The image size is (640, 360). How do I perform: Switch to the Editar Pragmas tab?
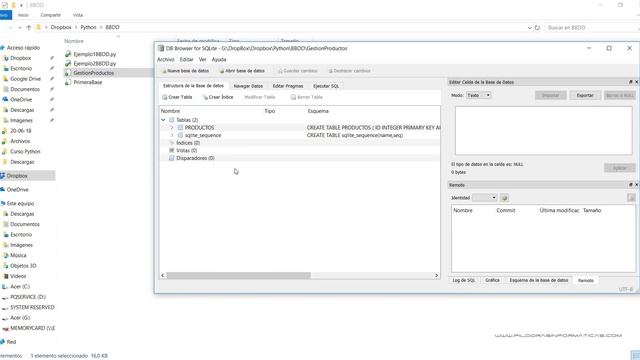click(288, 86)
